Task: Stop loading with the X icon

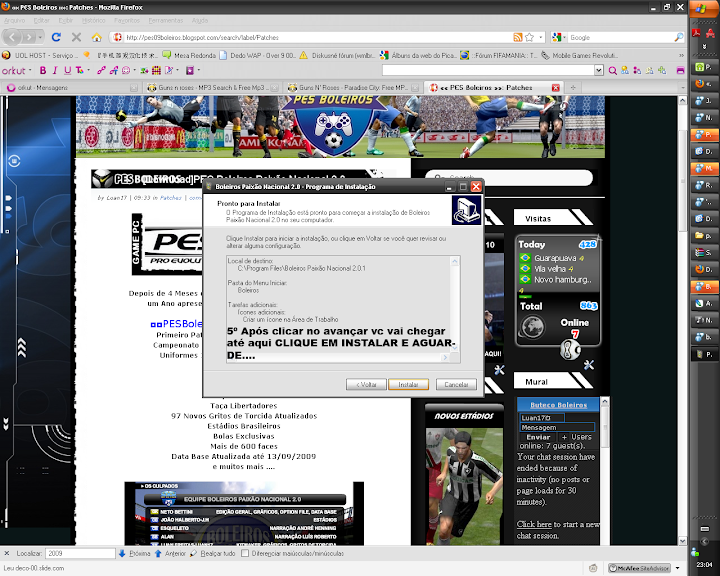Action: [77, 37]
